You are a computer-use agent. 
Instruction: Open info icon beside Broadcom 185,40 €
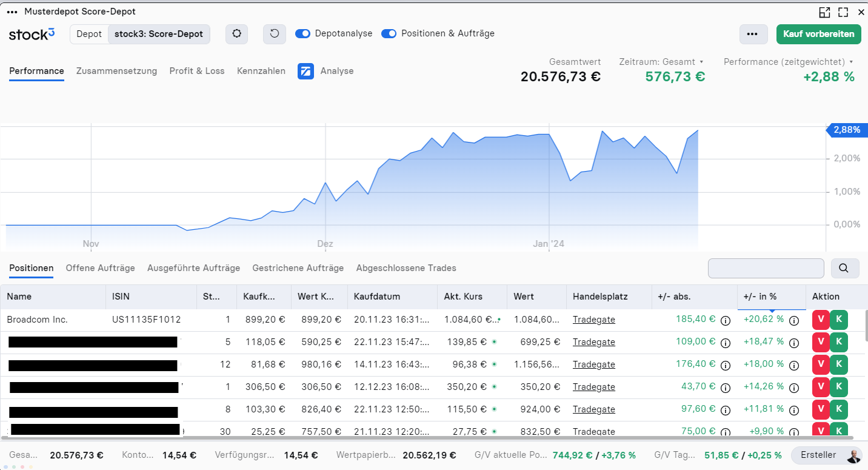[x=725, y=320]
